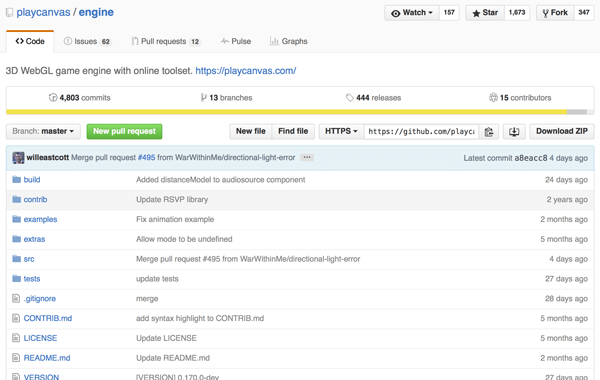View the 4,803 commits
Viewport: 600px width, 380px height.
[x=80, y=98]
